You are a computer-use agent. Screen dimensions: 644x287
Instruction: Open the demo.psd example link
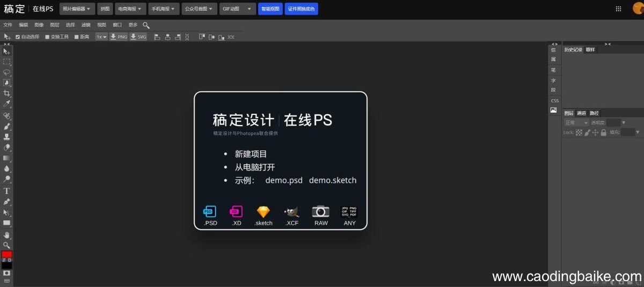pos(284,181)
